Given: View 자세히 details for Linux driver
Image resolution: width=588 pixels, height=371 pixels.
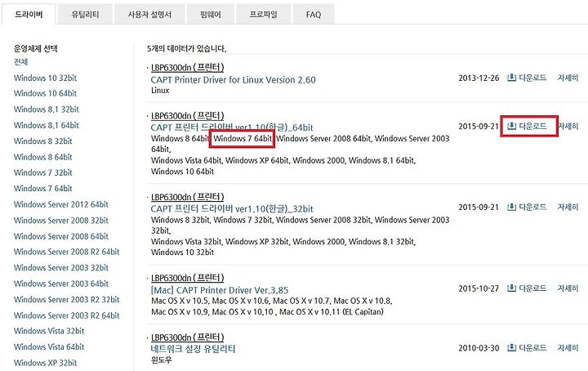Looking at the screenshot, I should [568, 78].
